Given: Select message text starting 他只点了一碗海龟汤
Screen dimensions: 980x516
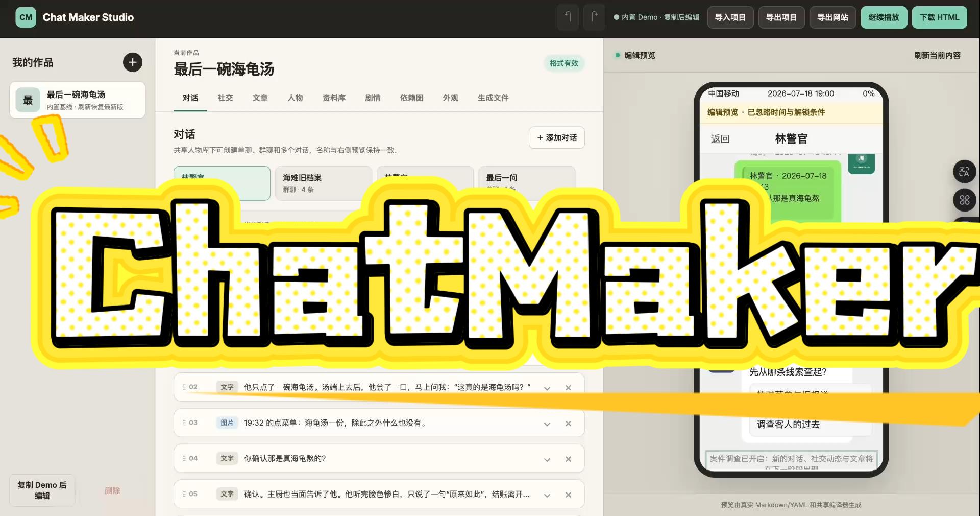Looking at the screenshot, I should click(x=387, y=387).
